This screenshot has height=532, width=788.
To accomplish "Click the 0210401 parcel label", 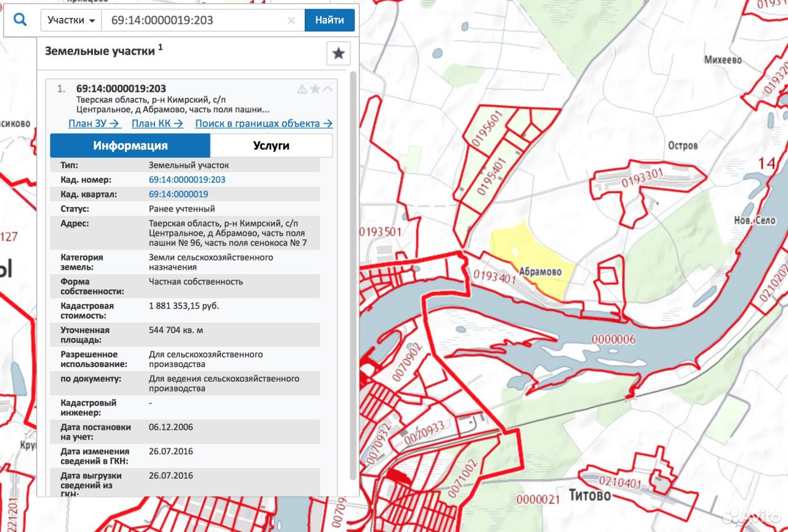I will (x=621, y=483).
